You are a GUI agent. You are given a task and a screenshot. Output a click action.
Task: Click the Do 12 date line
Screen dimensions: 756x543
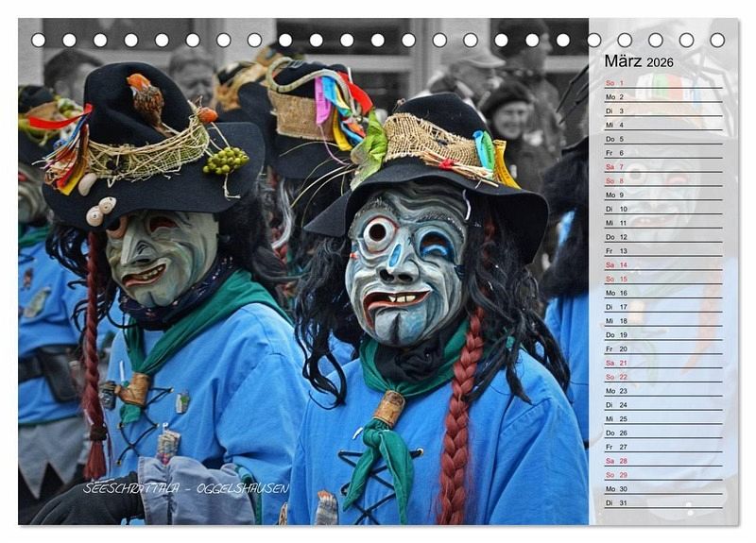pos(661,237)
